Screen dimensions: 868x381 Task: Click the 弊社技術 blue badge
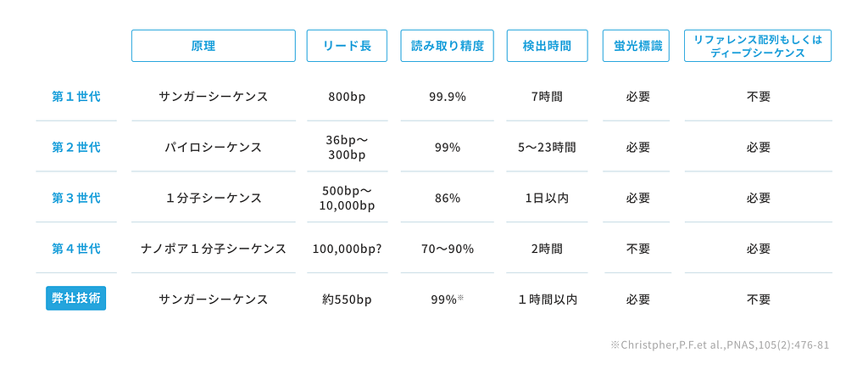pyautogui.click(x=75, y=299)
